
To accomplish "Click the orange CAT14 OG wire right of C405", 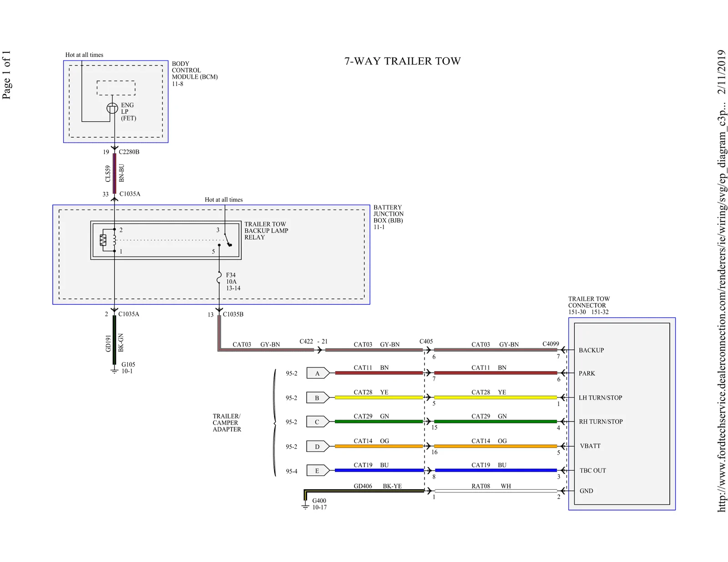I will pos(495,446).
